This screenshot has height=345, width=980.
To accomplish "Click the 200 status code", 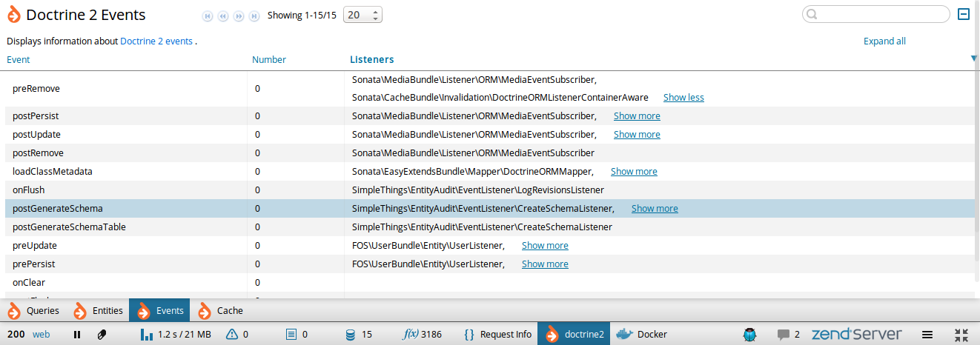I will point(16,334).
